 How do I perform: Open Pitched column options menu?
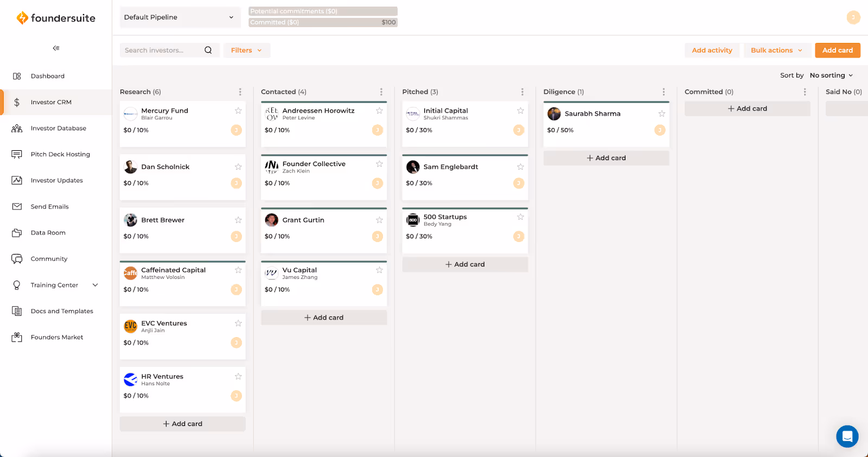[x=522, y=92]
